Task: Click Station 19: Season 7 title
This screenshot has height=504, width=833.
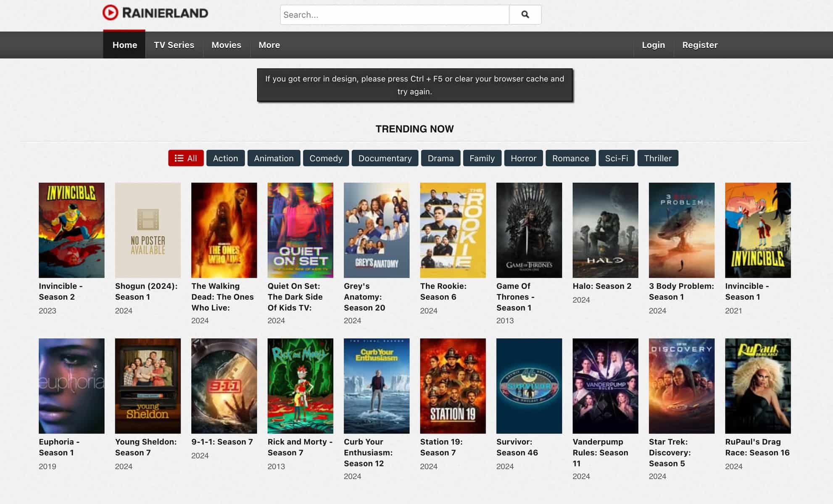Action: tap(441, 447)
